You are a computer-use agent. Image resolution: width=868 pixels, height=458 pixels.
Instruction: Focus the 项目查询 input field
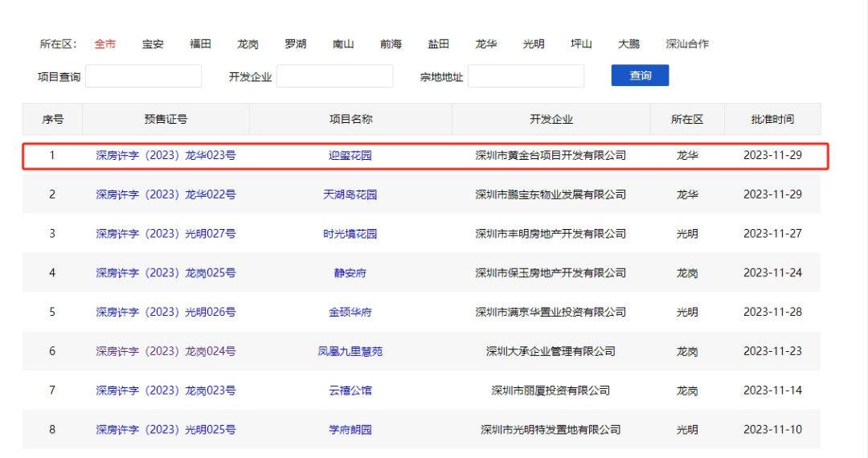[x=144, y=76]
